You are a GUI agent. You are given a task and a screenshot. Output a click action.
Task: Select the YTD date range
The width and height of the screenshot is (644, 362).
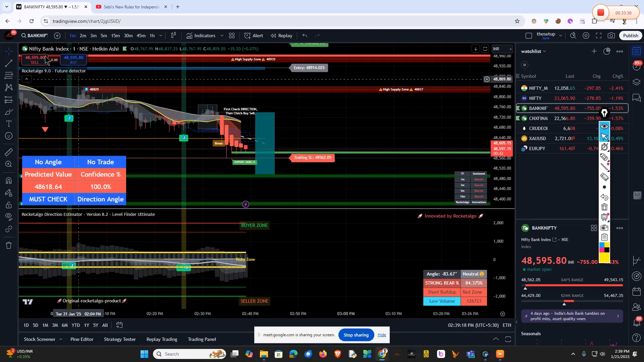tap(76, 325)
